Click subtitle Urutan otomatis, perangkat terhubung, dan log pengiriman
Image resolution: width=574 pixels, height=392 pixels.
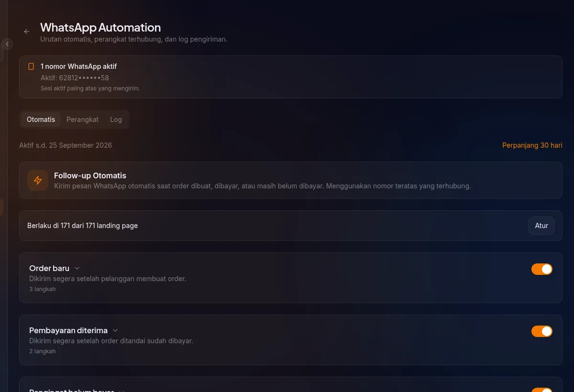pyautogui.click(x=133, y=39)
